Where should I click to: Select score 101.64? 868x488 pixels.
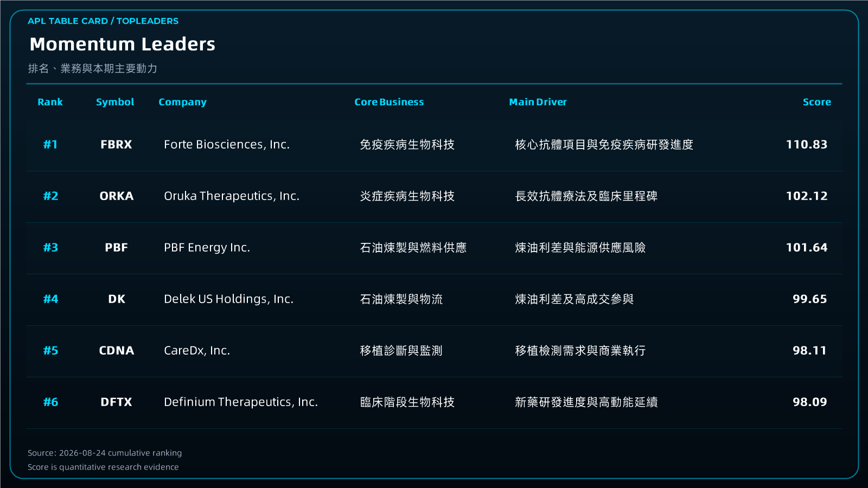point(807,247)
